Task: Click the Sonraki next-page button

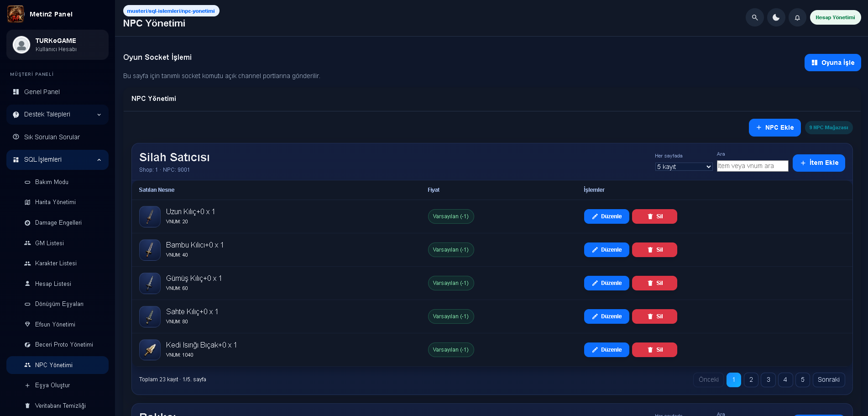Action: (x=829, y=380)
